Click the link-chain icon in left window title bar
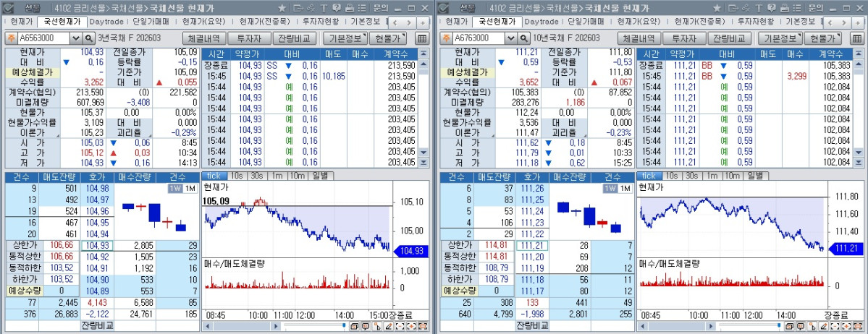 click(x=311, y=8)
